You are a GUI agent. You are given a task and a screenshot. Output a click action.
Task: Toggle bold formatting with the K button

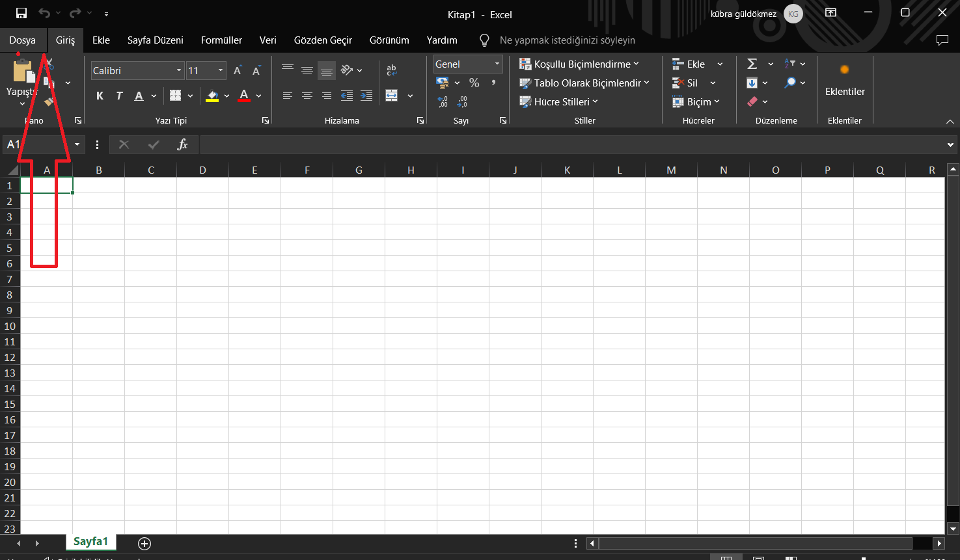[99, 95]
